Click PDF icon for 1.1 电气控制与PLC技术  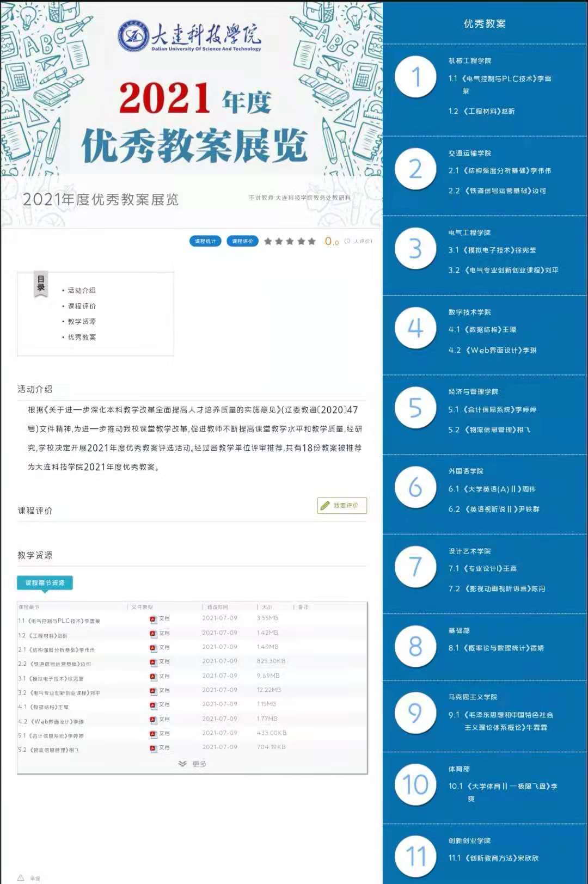tap(153, 619)
